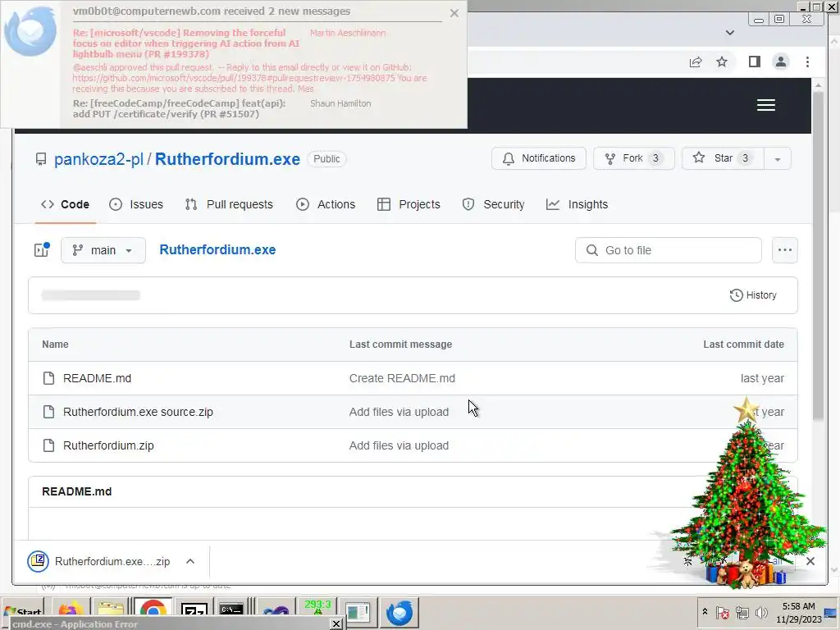Close the cmd.exe Application Error dialog
The height and width of the screenshot is (630, 840).
click(x=336, y=624)
